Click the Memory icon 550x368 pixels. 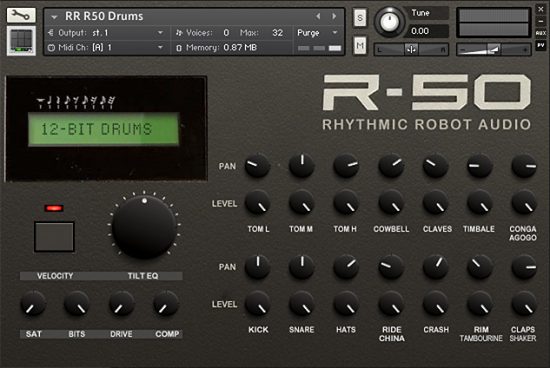coord(179,48)
